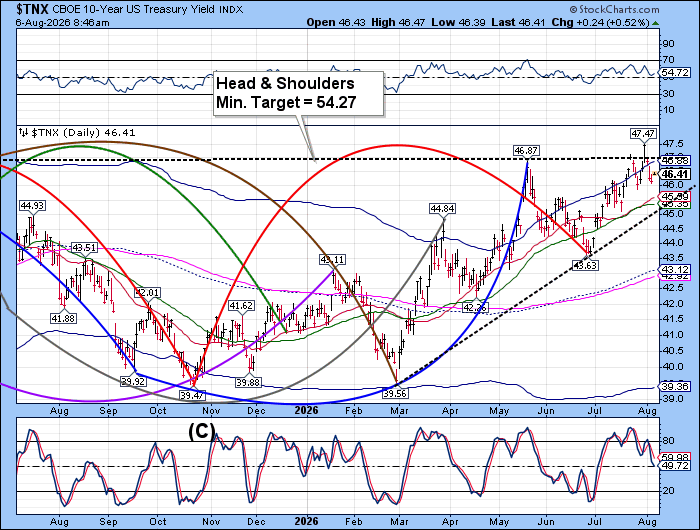Select the 39.56 low price label
700x530 pixels.
pyautogui.click(x=395, y=393)
